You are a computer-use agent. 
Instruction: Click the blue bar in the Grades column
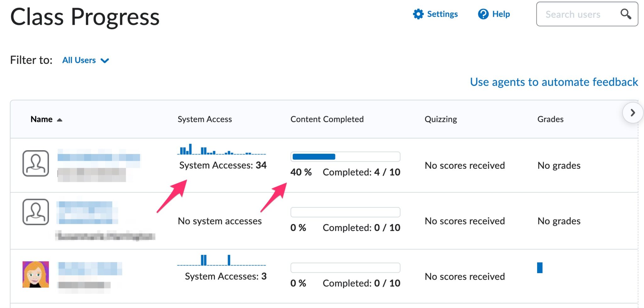pos(540,267)
